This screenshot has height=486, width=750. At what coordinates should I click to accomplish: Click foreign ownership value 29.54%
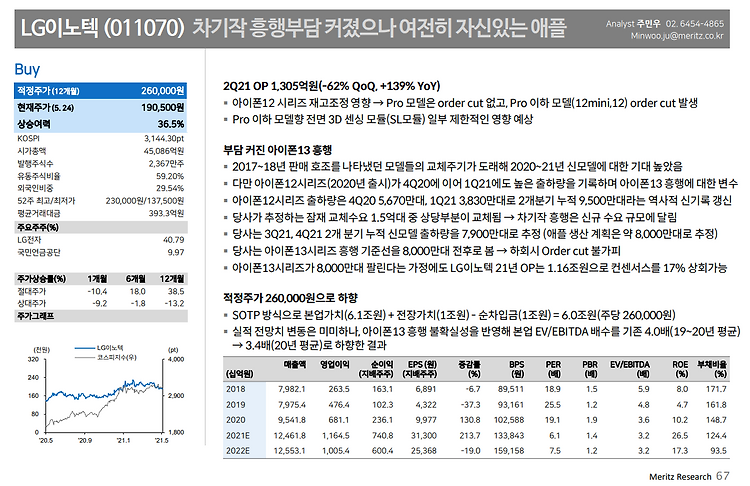pos(170,188)
